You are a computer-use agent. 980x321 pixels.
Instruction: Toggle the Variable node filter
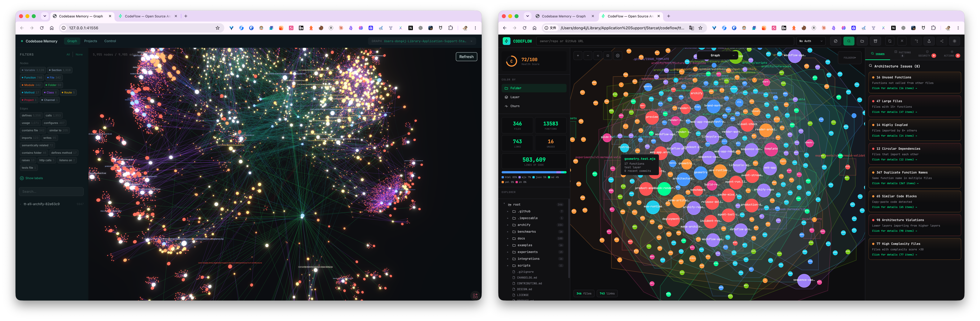[x=33, y=70]
